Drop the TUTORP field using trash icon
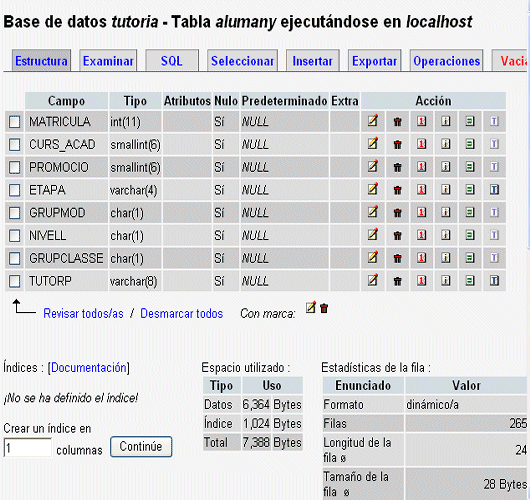The height and width of the screenshot is (500, 530). pyautogui.click(x=398, y=281)
